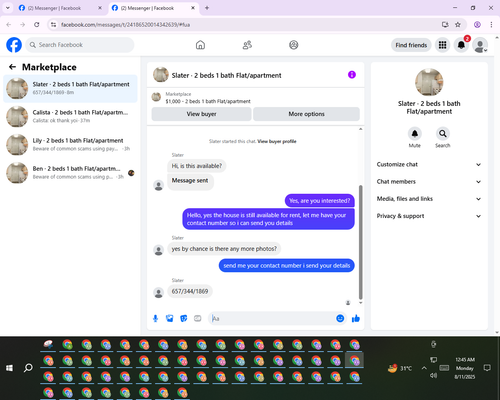Click message 'Hi, is this available?'

tap(197, 166)
